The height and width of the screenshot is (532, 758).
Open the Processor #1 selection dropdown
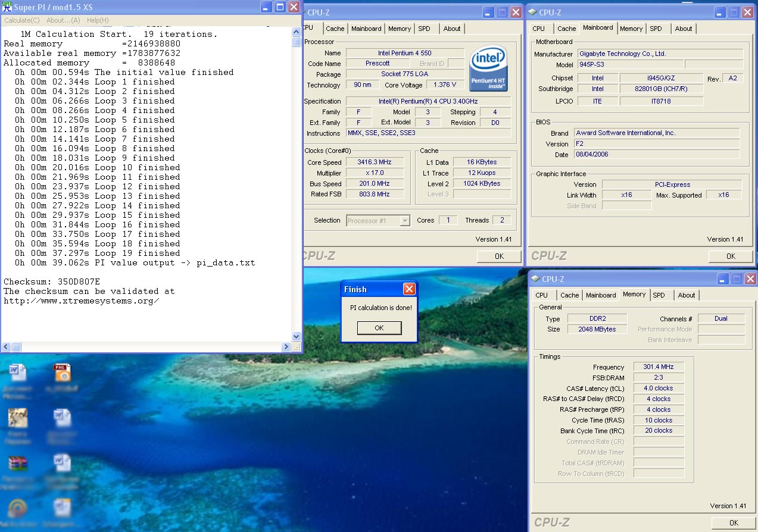pos(378,221)
